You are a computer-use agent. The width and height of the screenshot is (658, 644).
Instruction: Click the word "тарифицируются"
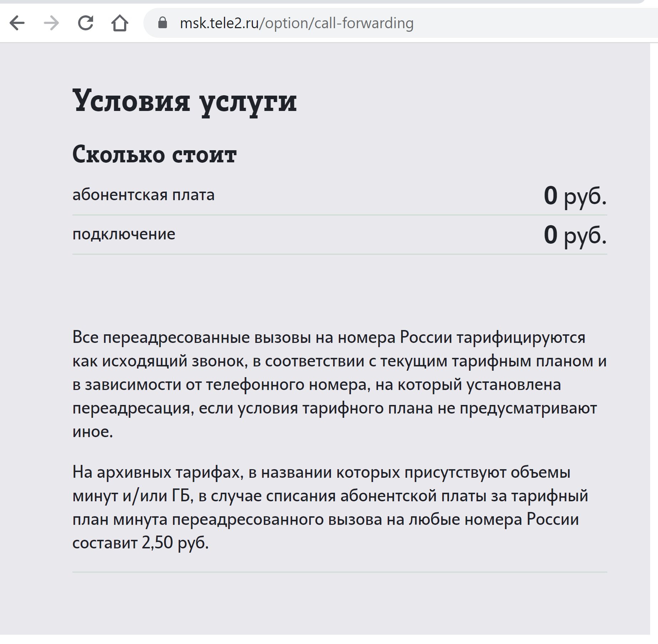click(x=521, y=337)
